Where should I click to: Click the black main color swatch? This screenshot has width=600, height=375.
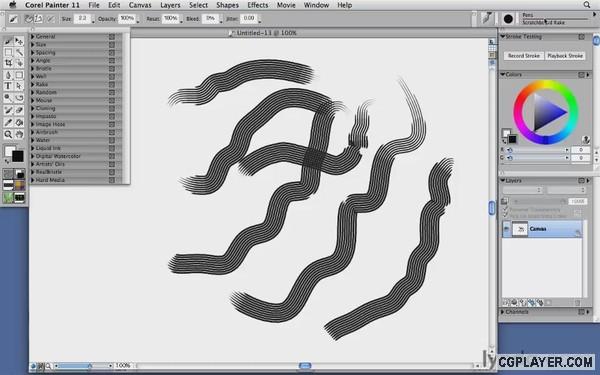click(x=18, y=156)
